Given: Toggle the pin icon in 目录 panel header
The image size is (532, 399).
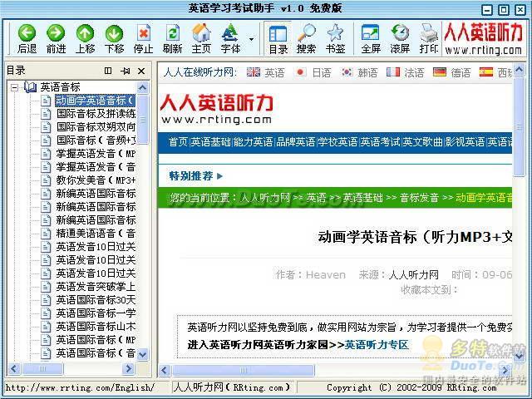Looking at the screenshot, I should tap(126, 71).
